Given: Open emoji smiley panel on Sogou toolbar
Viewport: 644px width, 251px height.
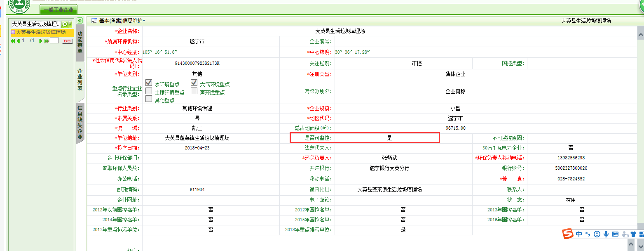Looking at the screenshot, I should click(597, 234).
